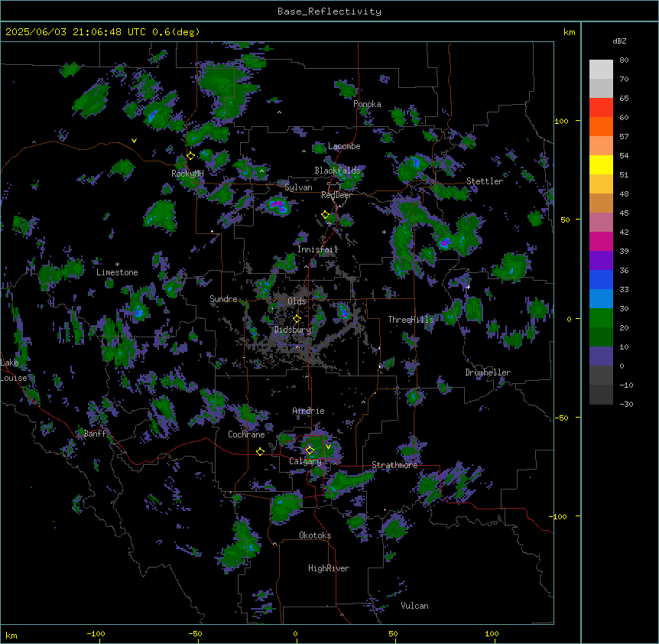Viewport: 659px width, 644px height.
Task: Click the Airdrie label
Action: 309,411
